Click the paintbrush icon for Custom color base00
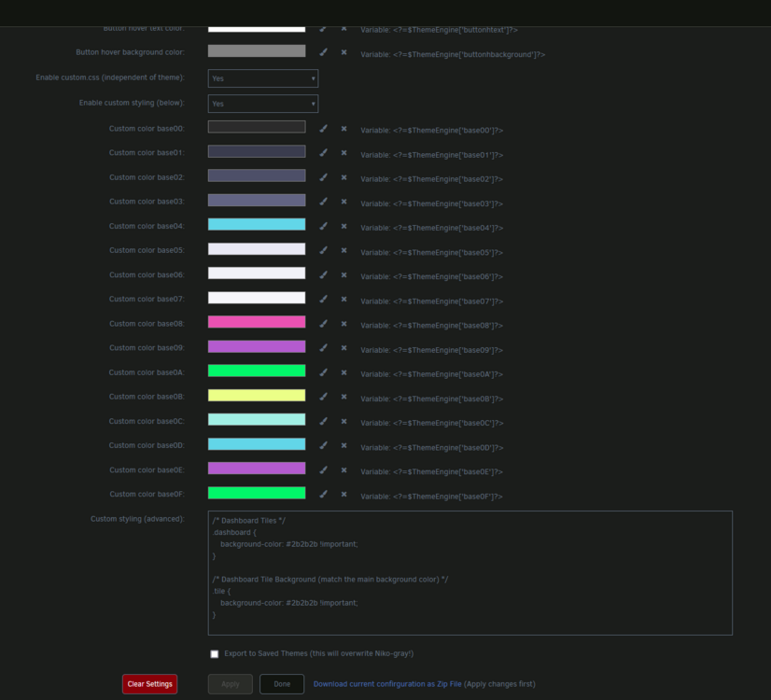The image size is (771, 700). click(x=323, y=128)
